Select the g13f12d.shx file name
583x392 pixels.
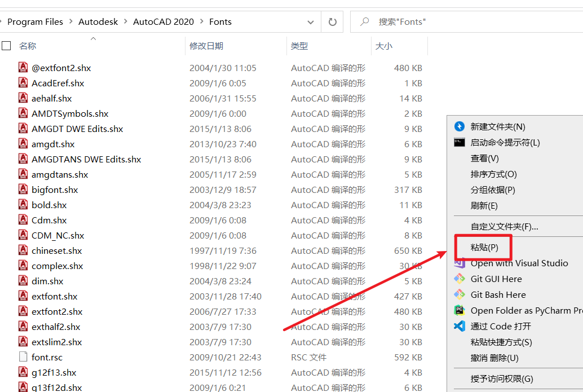coord(56,387)
